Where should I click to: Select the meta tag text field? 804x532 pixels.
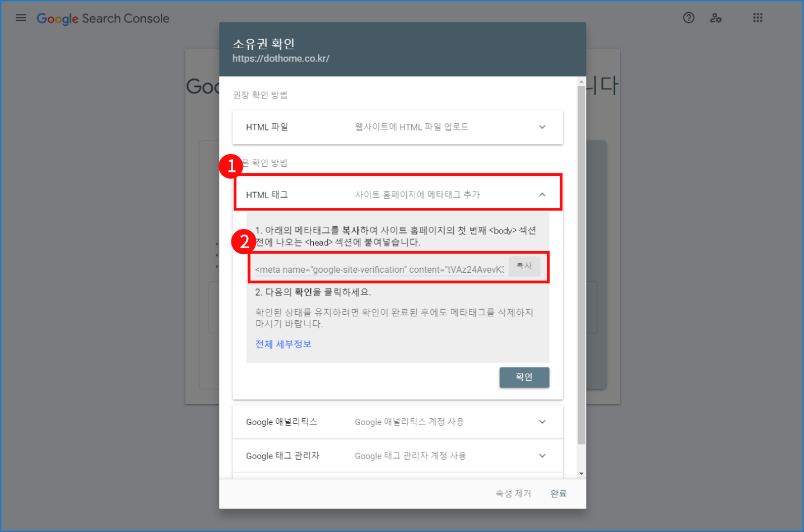pos(375,267)
